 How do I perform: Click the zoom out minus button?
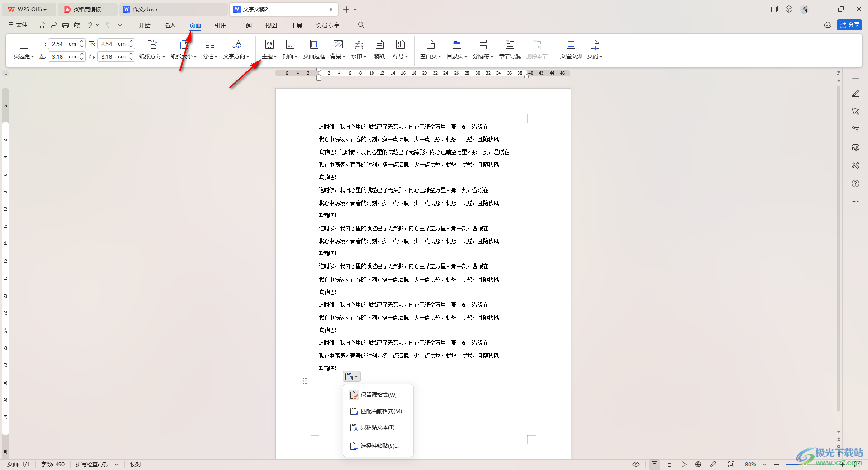(777, 464)
